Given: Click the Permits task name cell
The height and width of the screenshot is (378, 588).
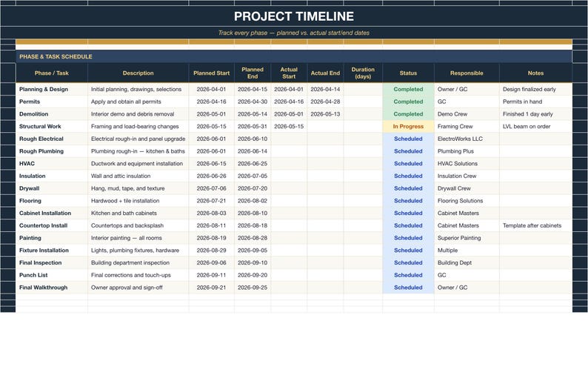Looking at the screenshot, I should click(52, 102).
